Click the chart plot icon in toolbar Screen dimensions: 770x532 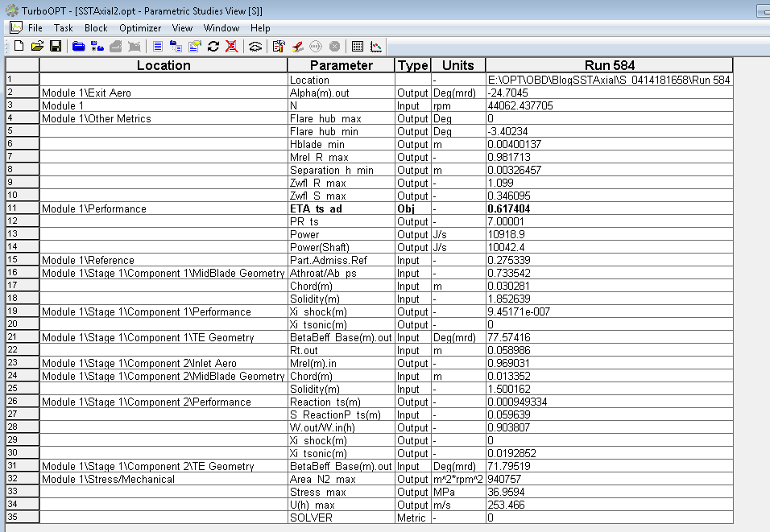376,47
